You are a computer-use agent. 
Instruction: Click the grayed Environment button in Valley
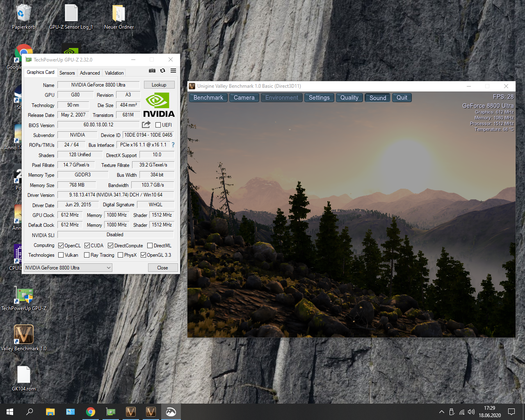click(282, 98)
